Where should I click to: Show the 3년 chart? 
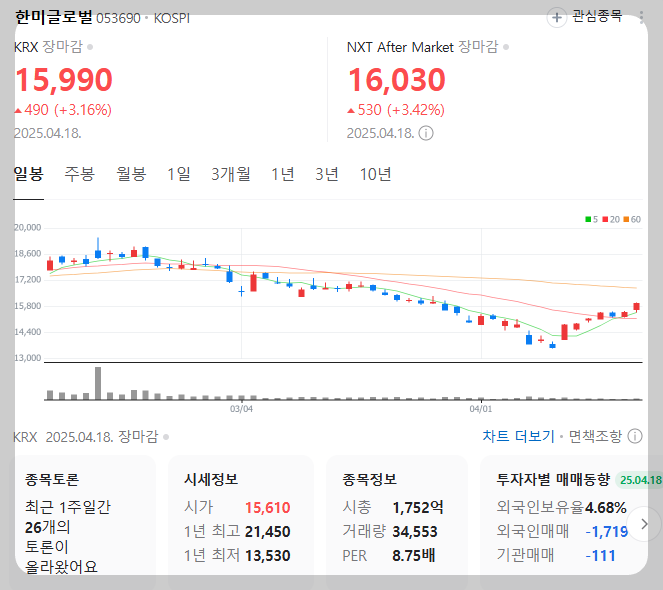327,174
